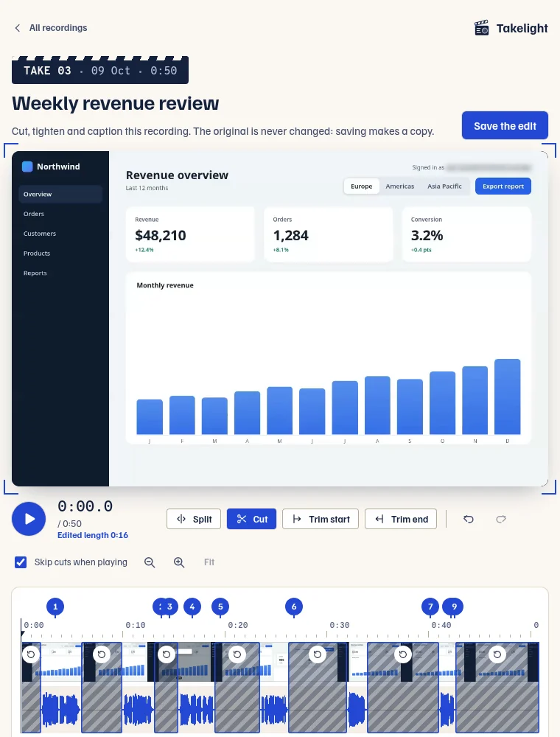This screenshot has height=737, width=560.
Task: Click the TAKE 03 clapper slate label
Action: 100,71
